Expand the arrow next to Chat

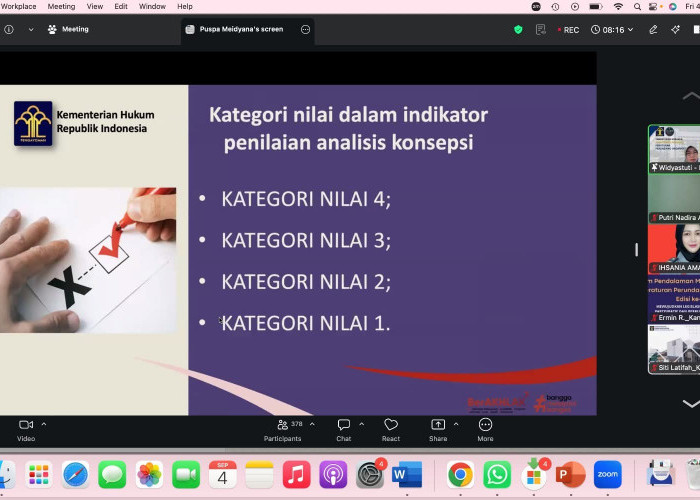pyautogui.click(x=362, y=424)
